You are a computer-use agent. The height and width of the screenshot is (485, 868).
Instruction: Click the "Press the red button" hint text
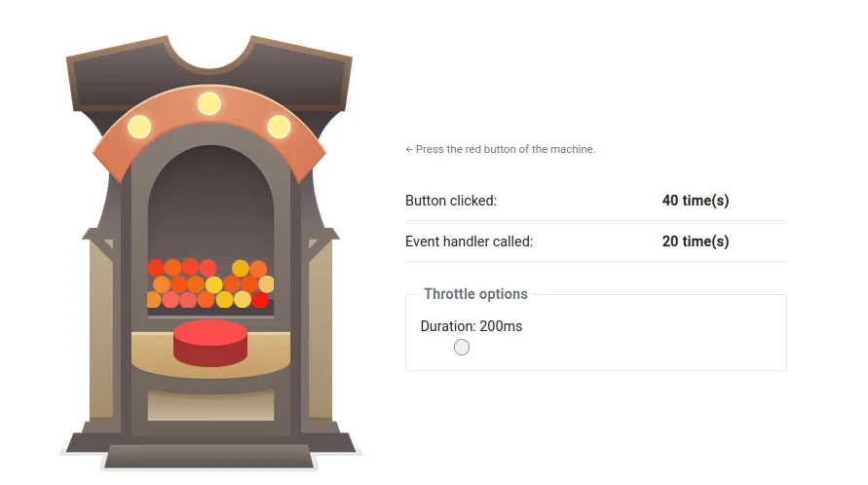point(501,149)
